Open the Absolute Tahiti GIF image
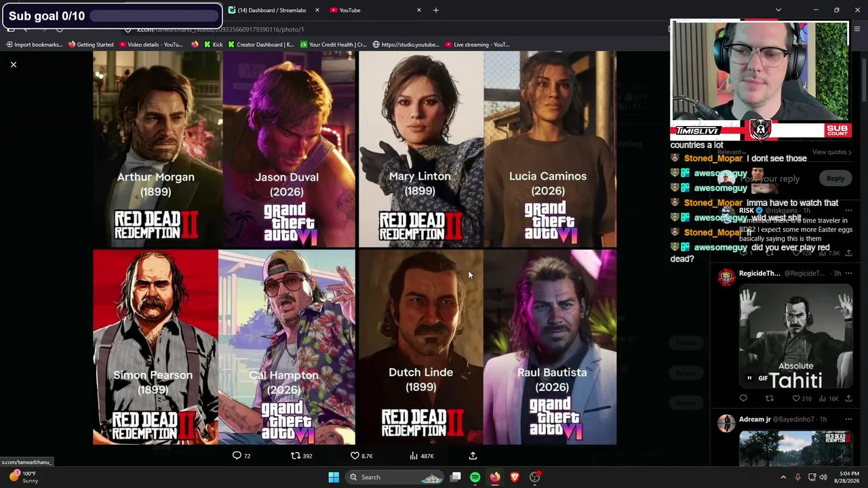 pyautogui.click(x=795, y=337)
